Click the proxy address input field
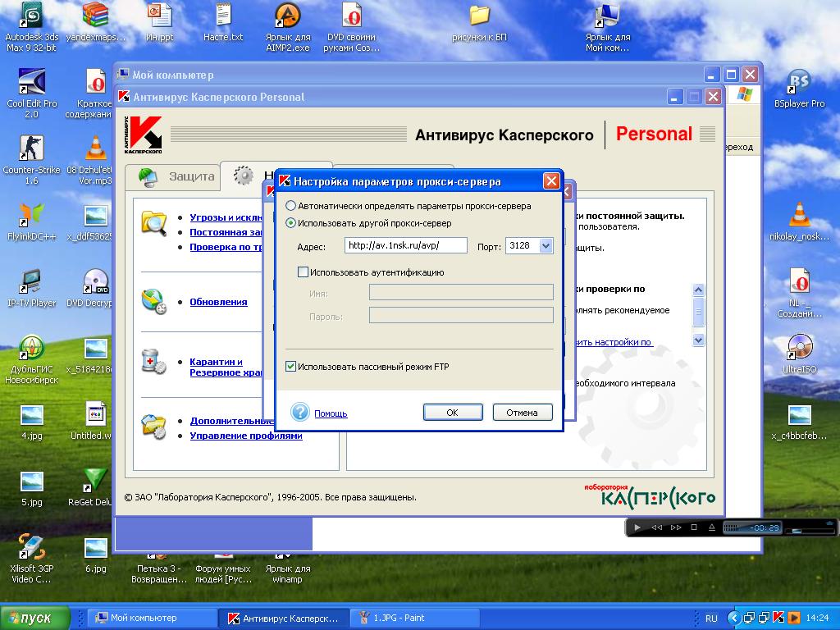This screenshot has height=630, width=840. pos(405,245)
